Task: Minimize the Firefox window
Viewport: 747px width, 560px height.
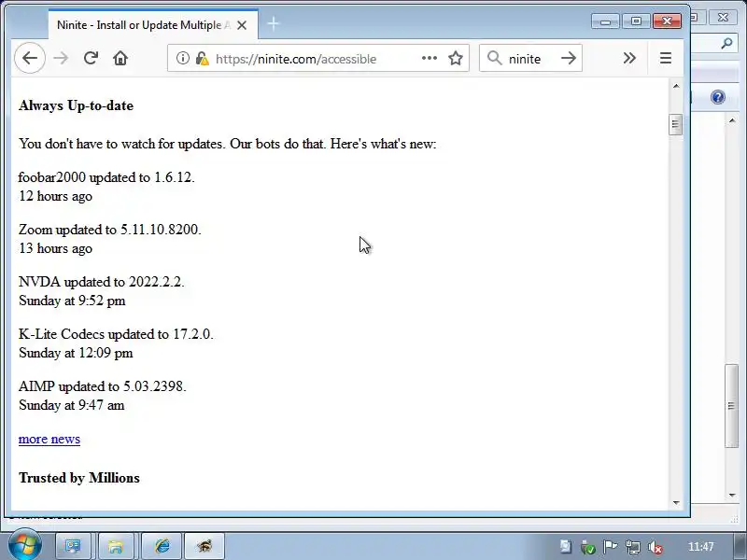Action: click(x=605, y=21)
